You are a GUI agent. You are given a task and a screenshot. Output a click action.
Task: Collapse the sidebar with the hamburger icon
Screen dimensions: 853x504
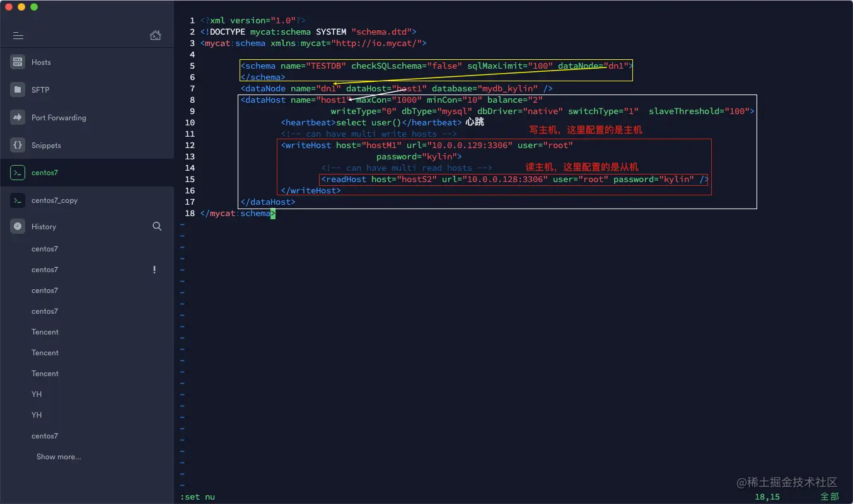(18, 35)
